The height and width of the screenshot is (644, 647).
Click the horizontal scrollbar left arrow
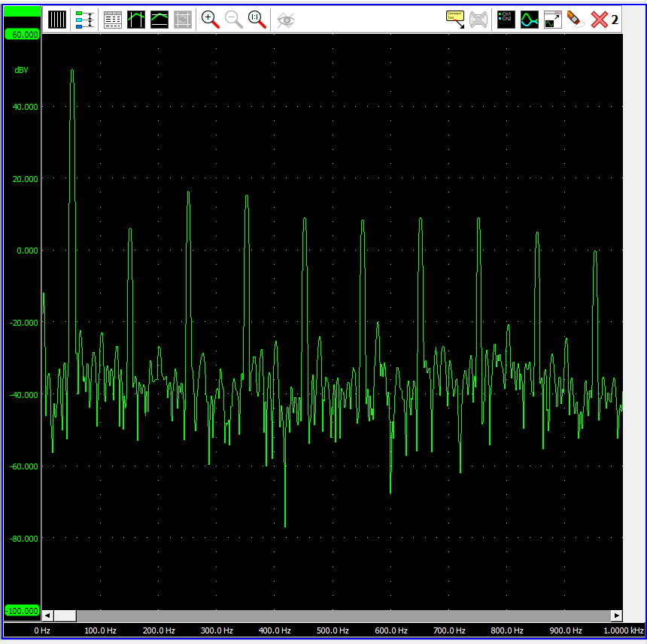[x=47, y=615]
